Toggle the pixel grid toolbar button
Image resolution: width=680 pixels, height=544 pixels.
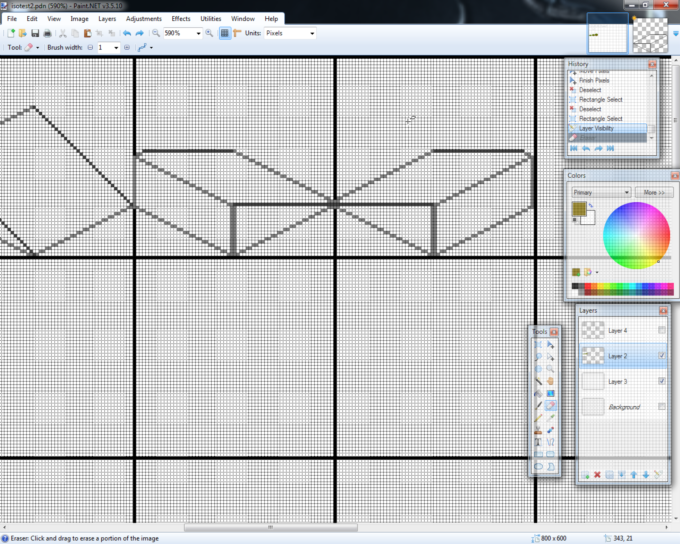[x=225, y=33]
